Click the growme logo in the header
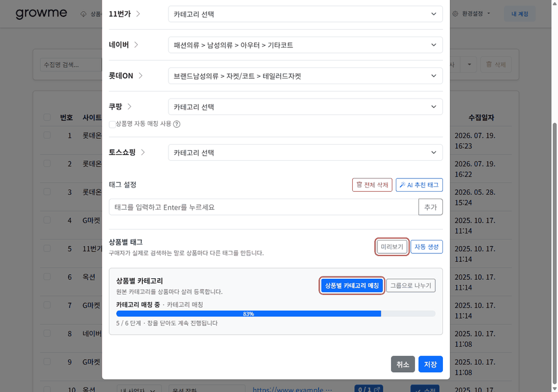The width and height of the screenshot is (558, 392). (x=41, y=13)
